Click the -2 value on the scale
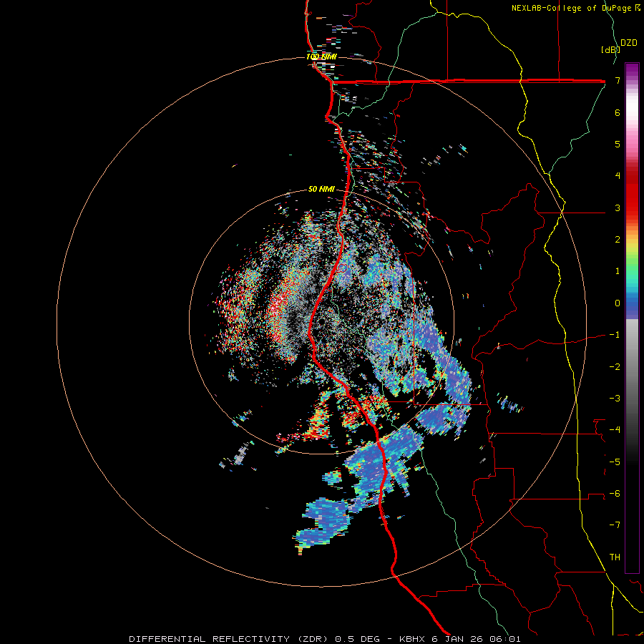 [x=615, y=366]
